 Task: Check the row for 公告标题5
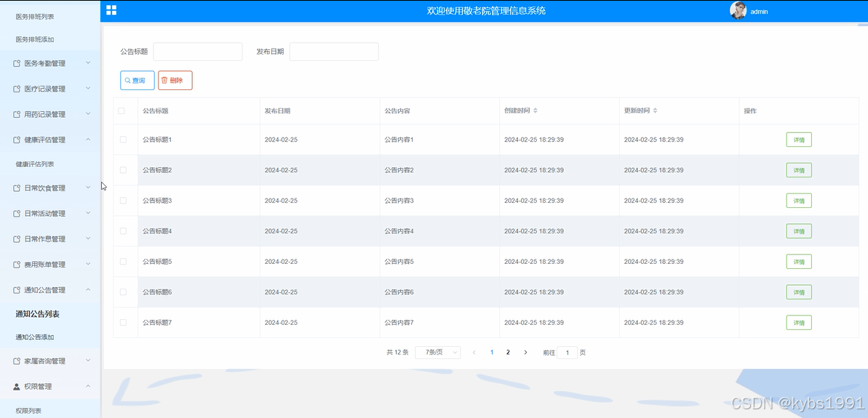click(x=123, y=261)
